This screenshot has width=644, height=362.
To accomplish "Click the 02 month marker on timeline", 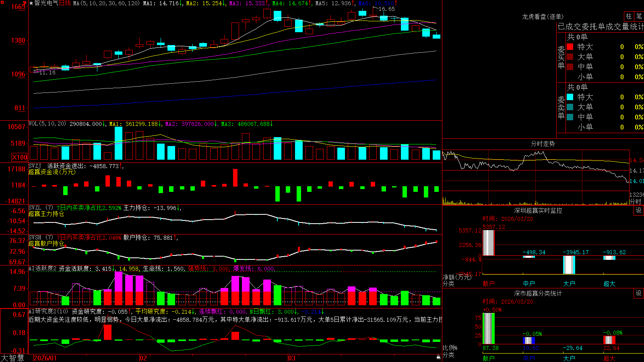I will coord(143,358).
